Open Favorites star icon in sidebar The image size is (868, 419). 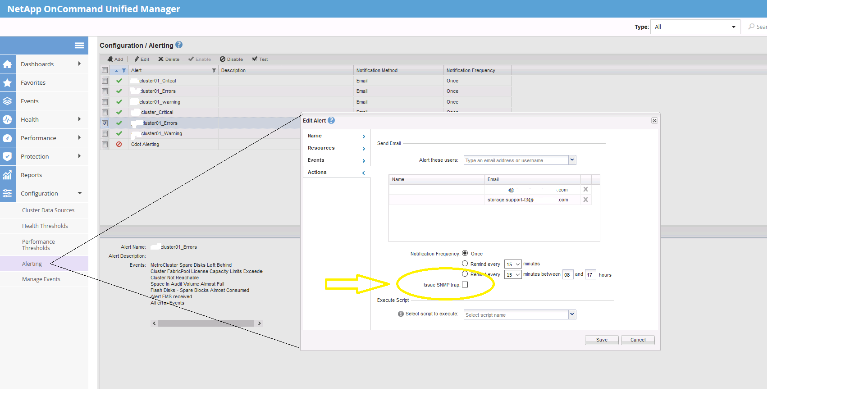pos(8,83)
